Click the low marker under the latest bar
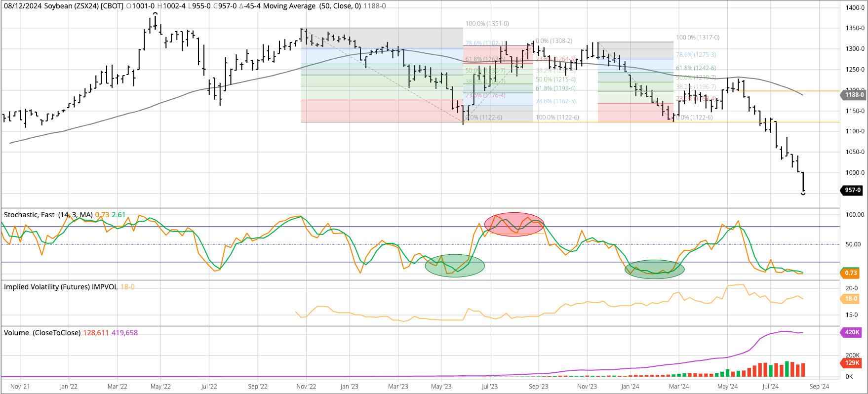Screen dimensions: 868x394 pos(803,194)
